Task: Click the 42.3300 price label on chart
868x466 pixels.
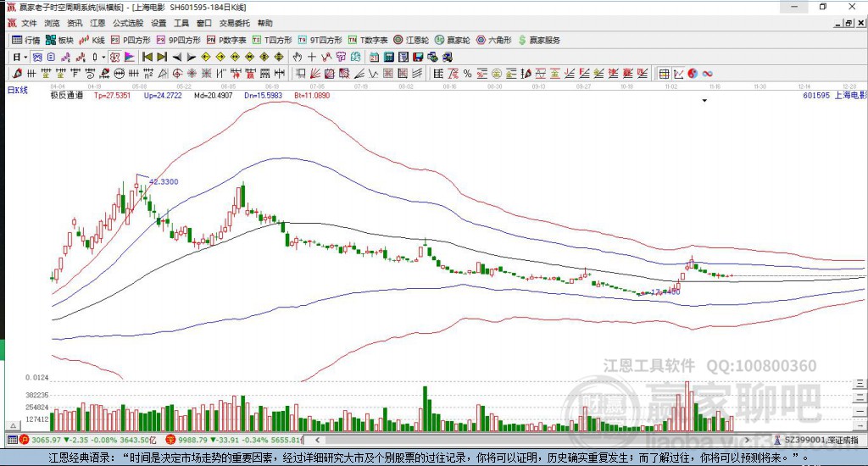Action: coord(164,181)
